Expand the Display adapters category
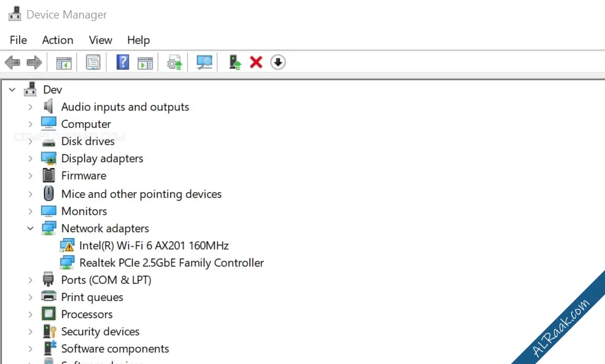The height and width of the screenshot is (364, 605). click(x=31, y=158)
